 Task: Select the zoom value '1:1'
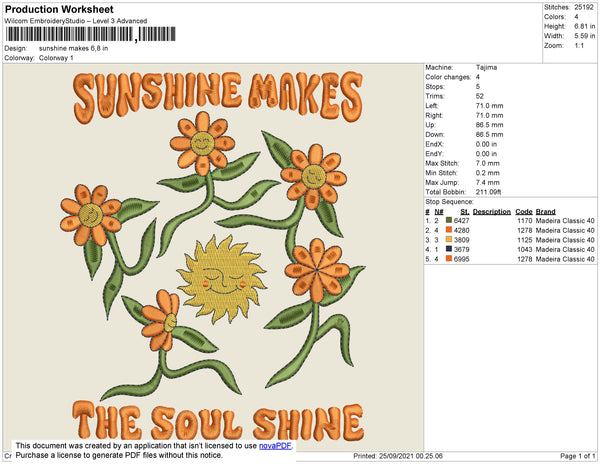(579, 46)
